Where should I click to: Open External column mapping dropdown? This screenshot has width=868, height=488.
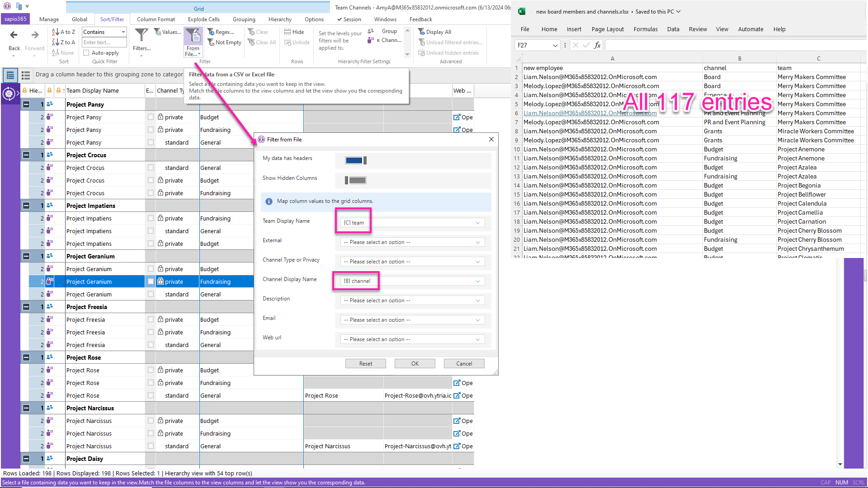pyautogui.click(x=413, y=242)
